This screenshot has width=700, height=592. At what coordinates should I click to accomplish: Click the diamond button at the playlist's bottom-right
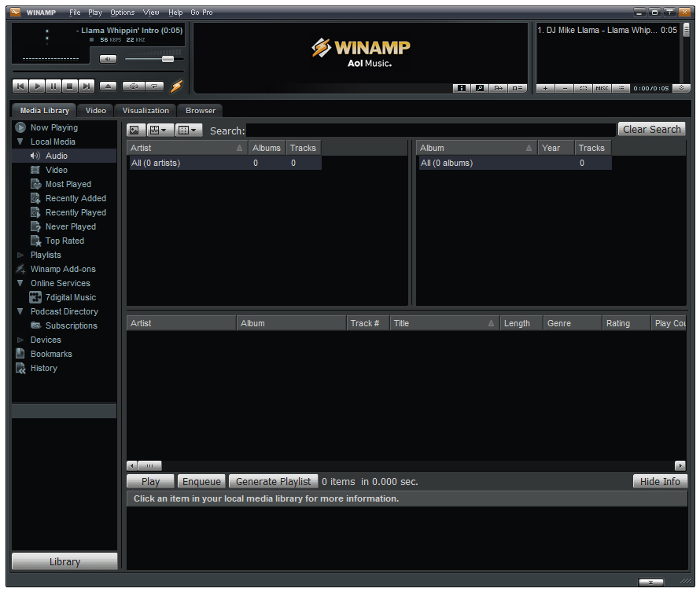[x=682, y=88]
